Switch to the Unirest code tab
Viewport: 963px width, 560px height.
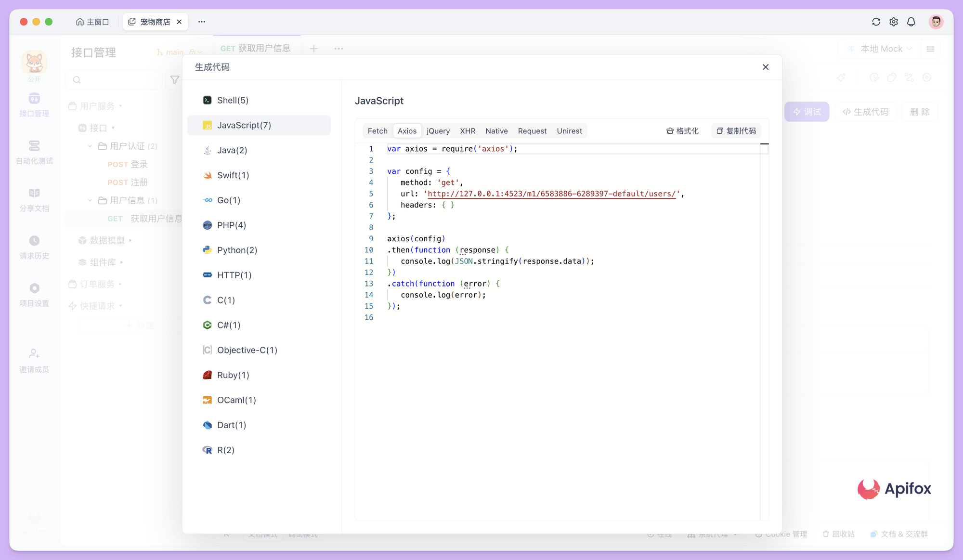(569, 130)
